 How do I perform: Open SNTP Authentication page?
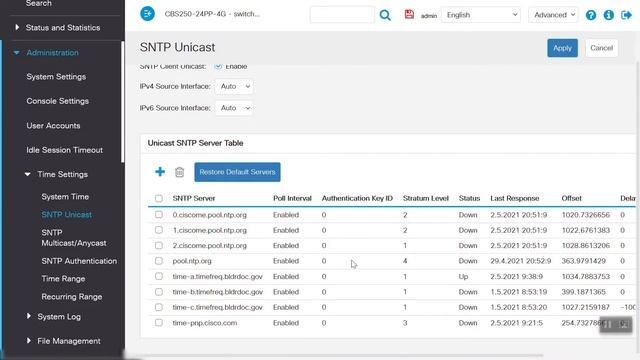[79, 261]
